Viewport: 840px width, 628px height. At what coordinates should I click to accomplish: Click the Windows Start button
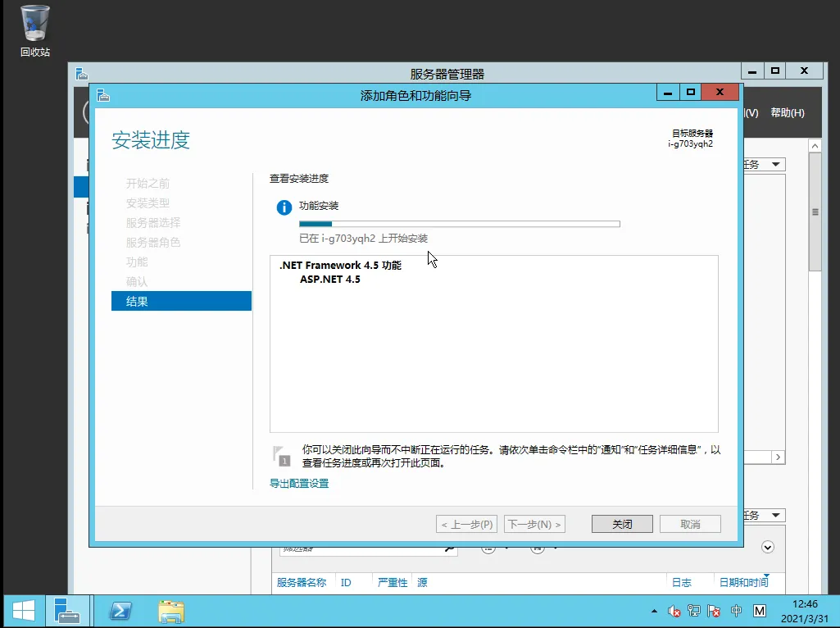pyautogui.click(x=23, y=611)
